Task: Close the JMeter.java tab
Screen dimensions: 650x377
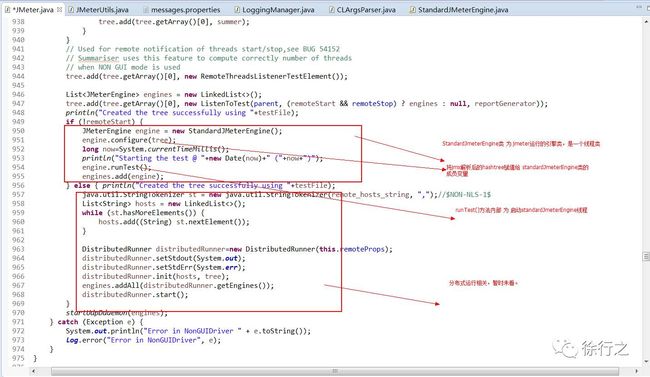Action: 60,9
